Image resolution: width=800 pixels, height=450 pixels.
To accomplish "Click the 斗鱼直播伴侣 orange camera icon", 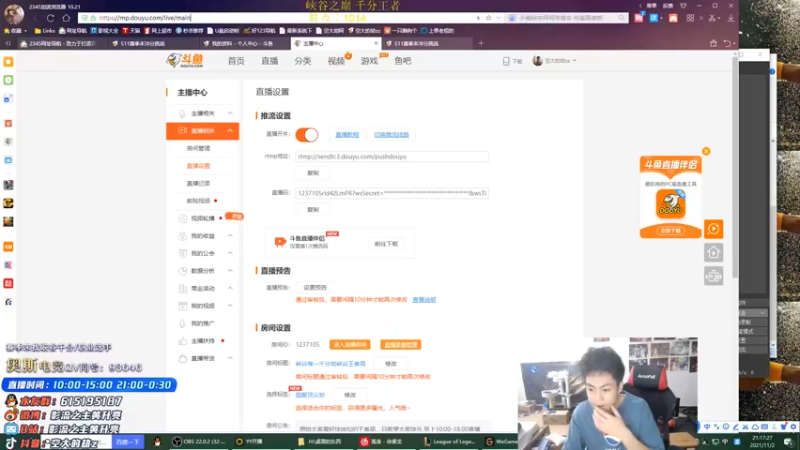I will tap(280, 242).
